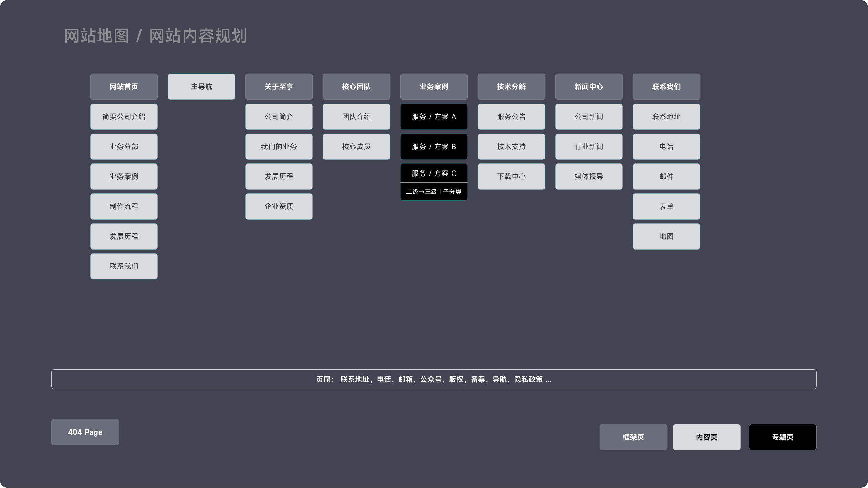Screen dimensions: 868x488
Task: Click the 页尾 footer description bar
Action: point(434,379)
